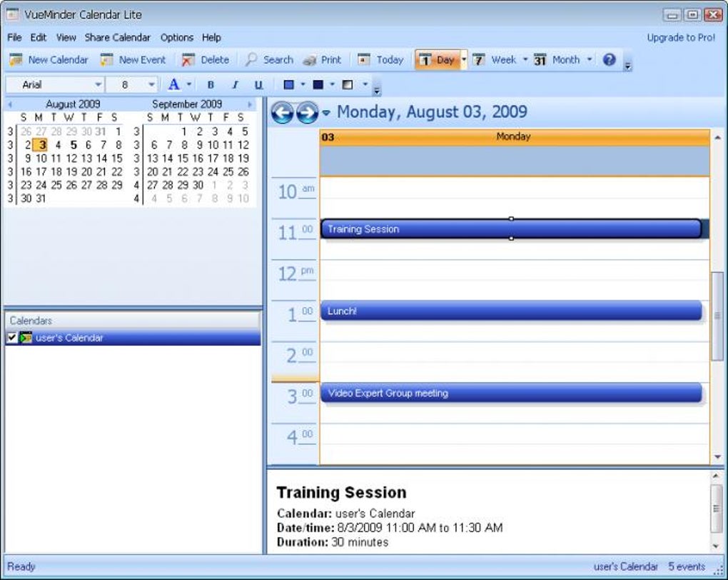728x580 pixels.
Task: Go to previous month in mini calendar
Action: [x=10, y=104]
